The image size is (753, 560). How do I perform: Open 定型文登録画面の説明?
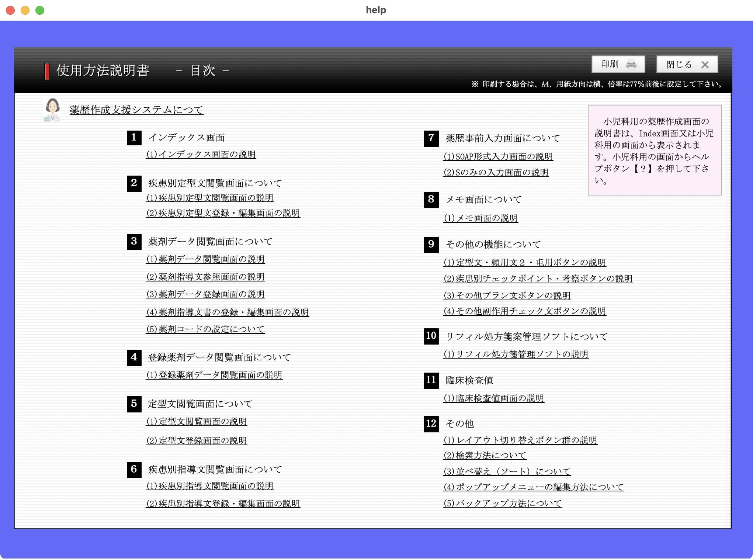pyautogui.click(x=197, y=440)
